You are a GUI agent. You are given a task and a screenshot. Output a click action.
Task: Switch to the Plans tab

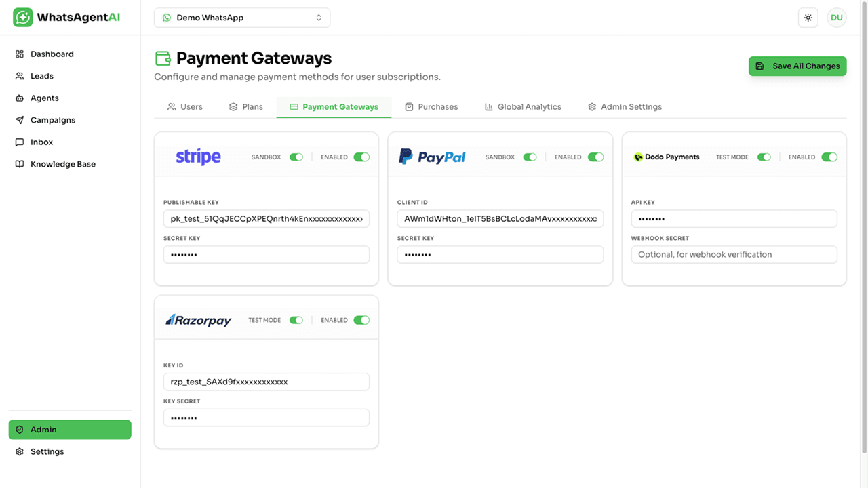(x=246, y=107)
